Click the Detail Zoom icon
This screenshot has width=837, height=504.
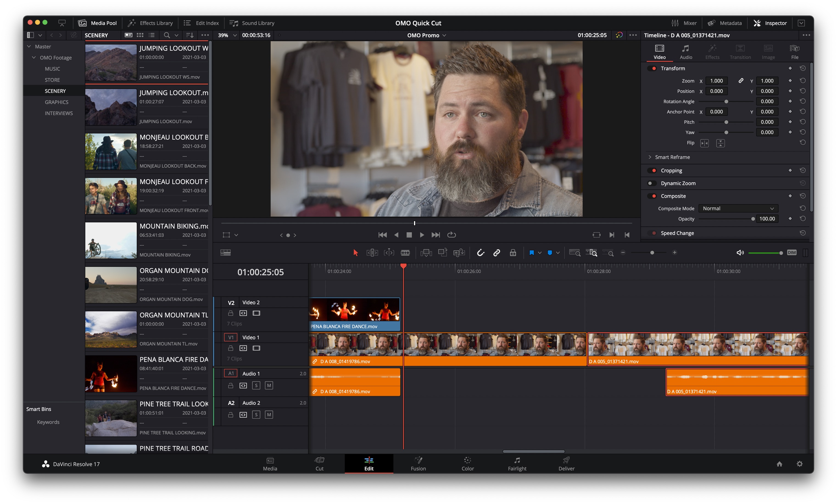click(x=592, y=253)
